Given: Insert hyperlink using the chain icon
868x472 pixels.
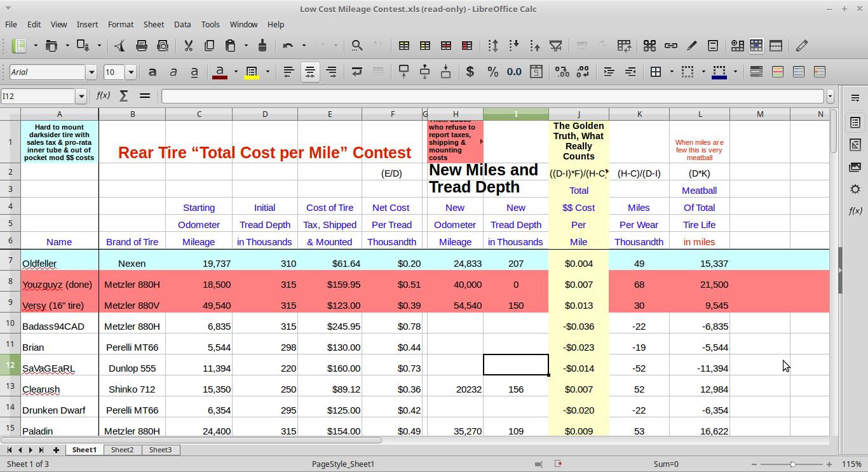Looking at the screenshot, I should tap(670, 46).
